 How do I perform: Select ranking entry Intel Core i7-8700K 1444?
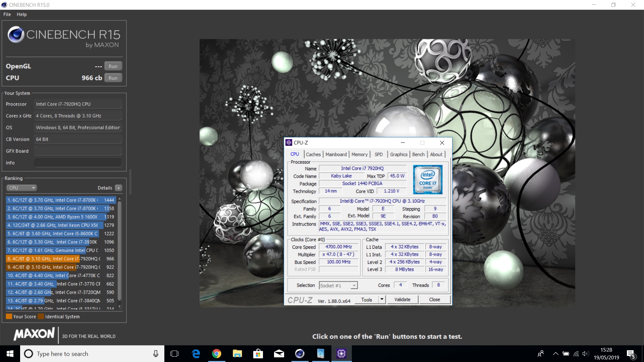61,200
